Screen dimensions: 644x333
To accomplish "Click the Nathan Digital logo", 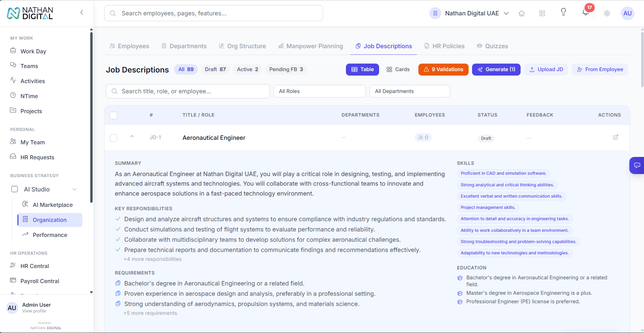I will pos(30,13).
